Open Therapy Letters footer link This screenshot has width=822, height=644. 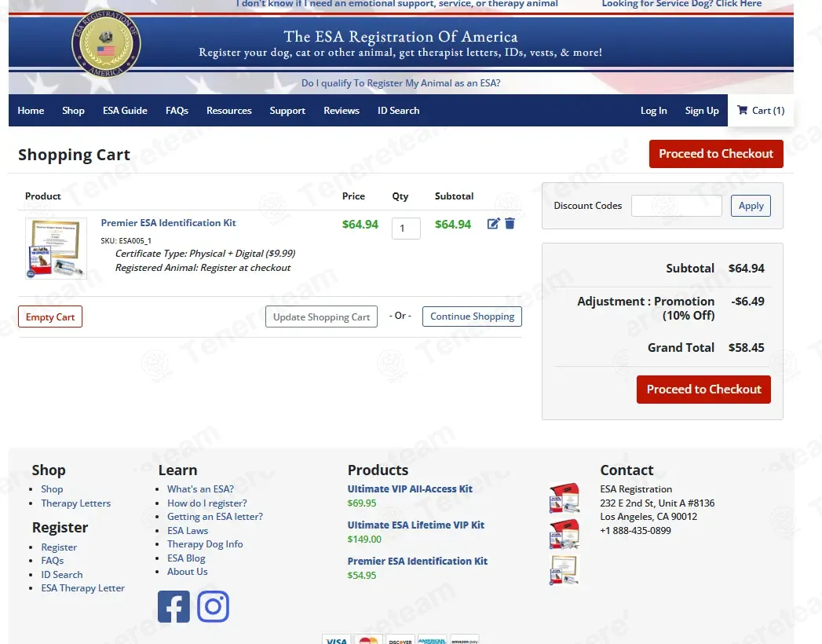[x=76, y=503]
